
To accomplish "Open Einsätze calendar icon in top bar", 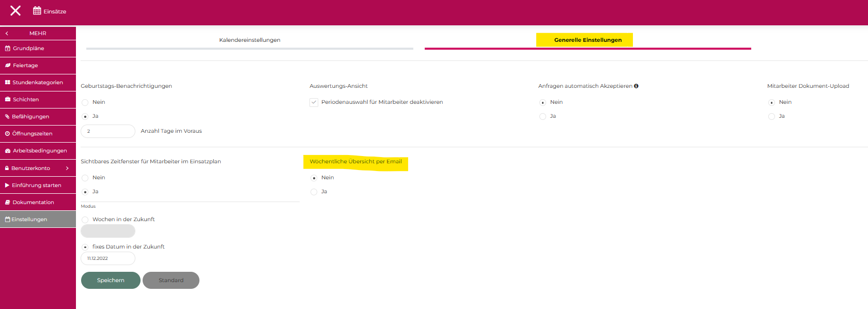I will coord(37,11).
